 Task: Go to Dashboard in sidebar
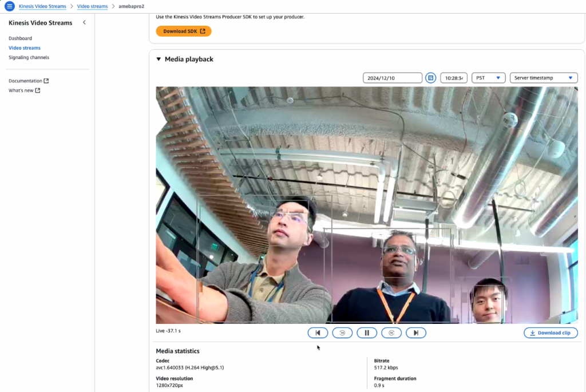[20, 38]
